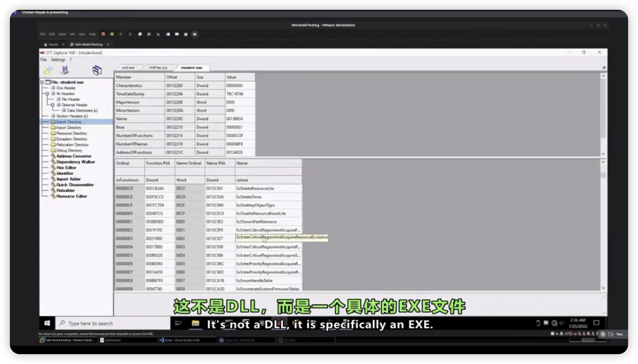Click the cascading windows icon in toolbar
This screenshot has width=638, height=364.
click(97, 70)
